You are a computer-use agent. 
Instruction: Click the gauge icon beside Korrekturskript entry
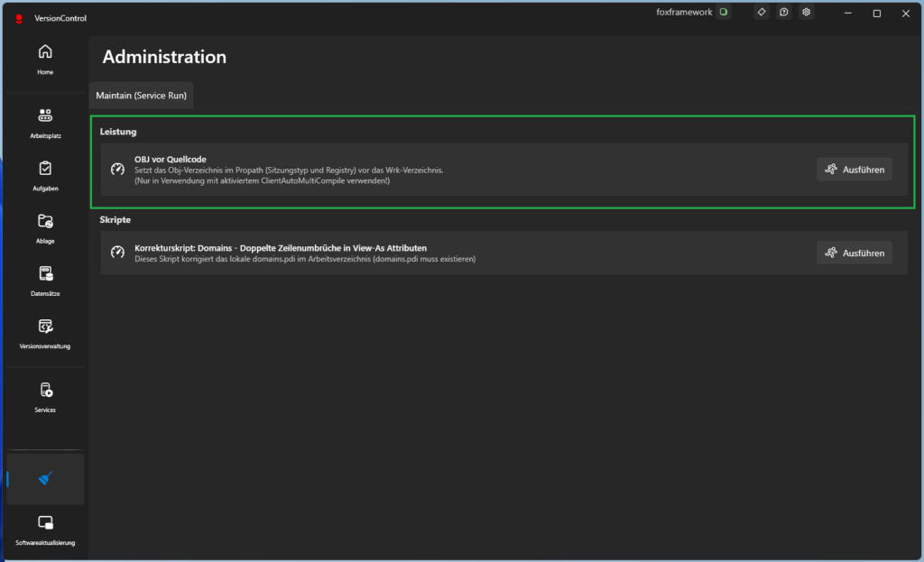117,253
